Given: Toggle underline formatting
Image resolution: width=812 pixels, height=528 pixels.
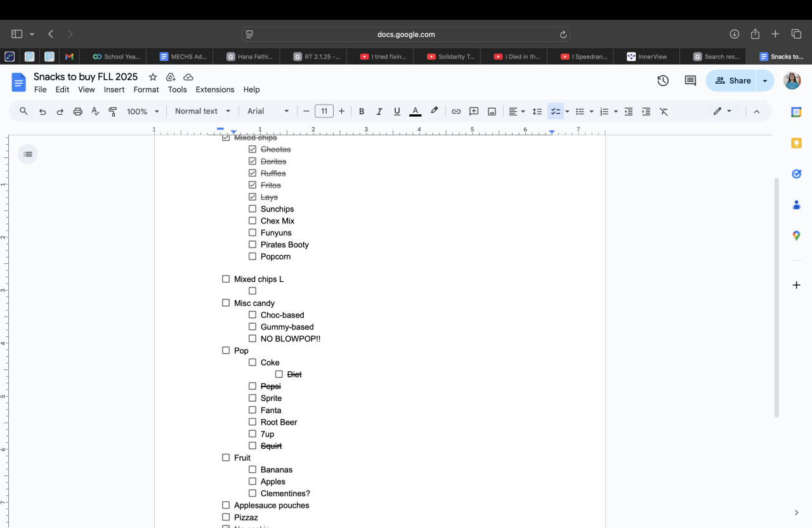Looking at the screenshot, I should click(397, 112).
